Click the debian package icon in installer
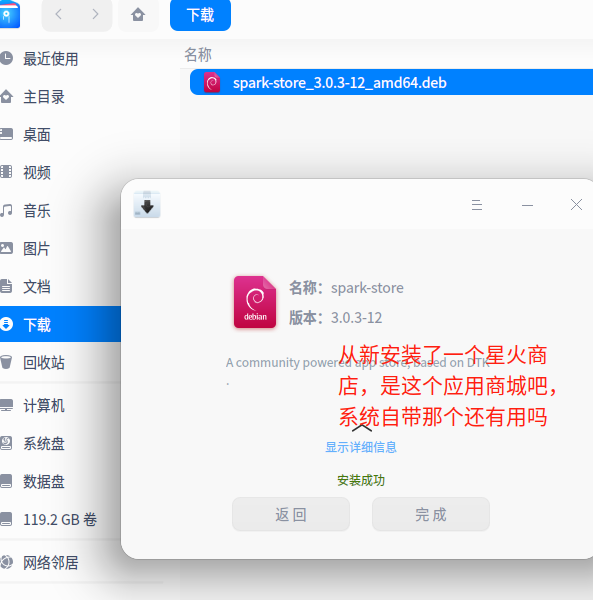This screenshot has height=600, width=593. point(255,302)
